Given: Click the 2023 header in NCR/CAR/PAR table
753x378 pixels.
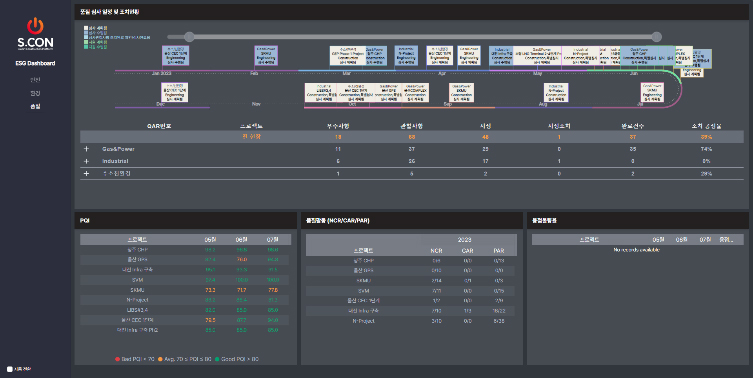Looking at the screenshot, I should coord(464,239).
